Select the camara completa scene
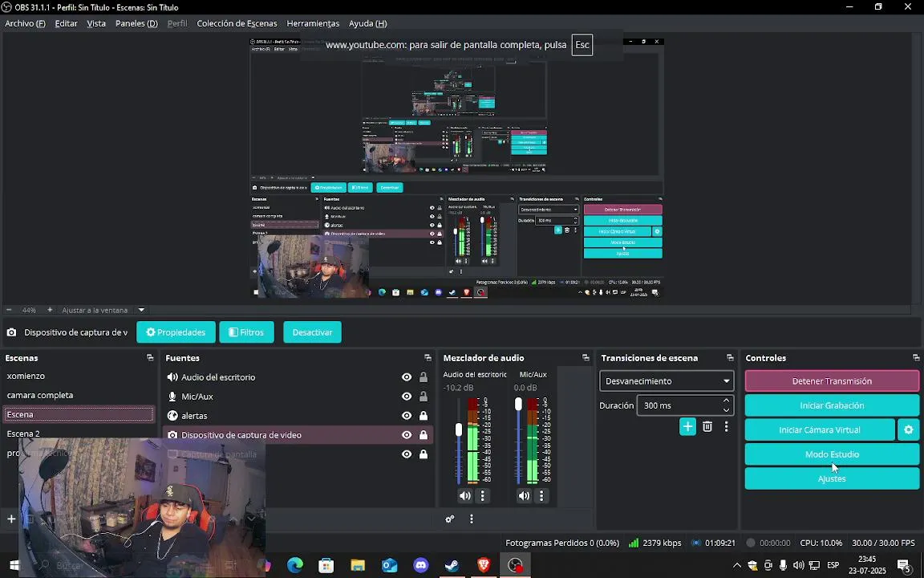The width and height of the screenshot is (924, 578). point(79,395)
